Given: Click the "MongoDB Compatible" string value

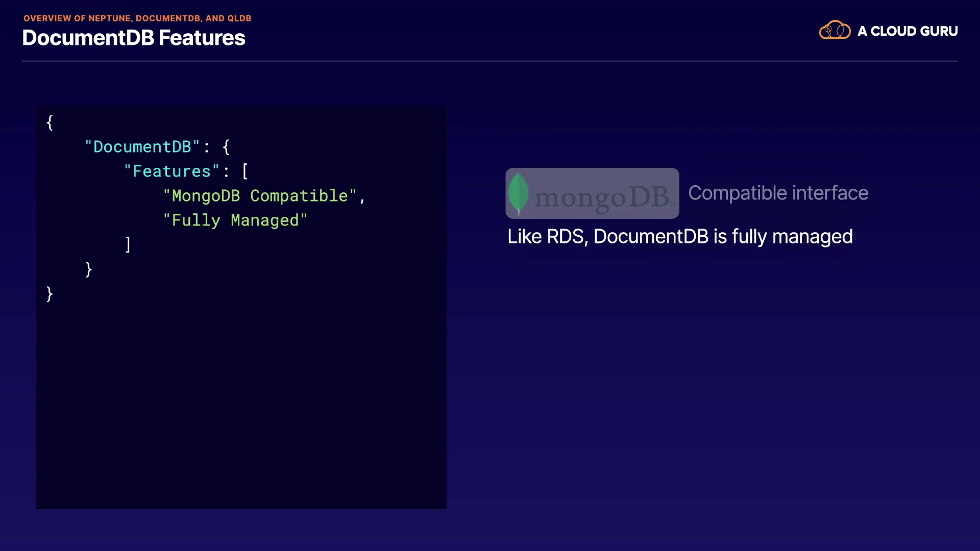Looking at the screenshot, I should [259, 196].
